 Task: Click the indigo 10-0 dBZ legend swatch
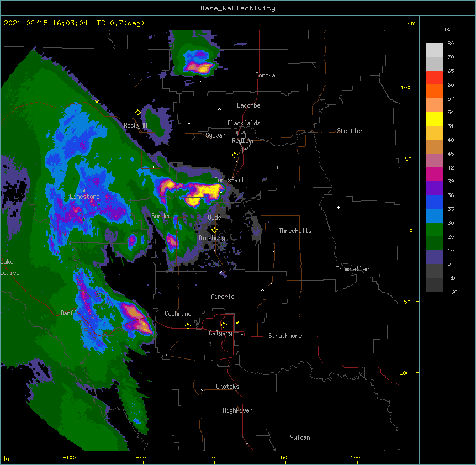click(x=434, y=257)
